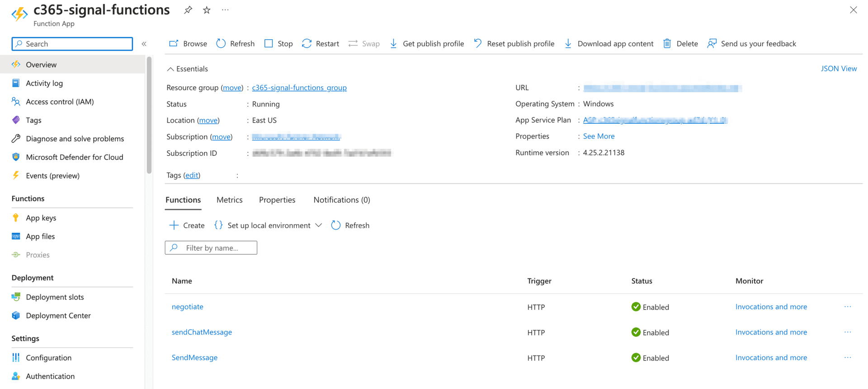Image resolution: width=868 pixels, height=389 pixels.
Task: Stop the function app
Action: [278, 43]
